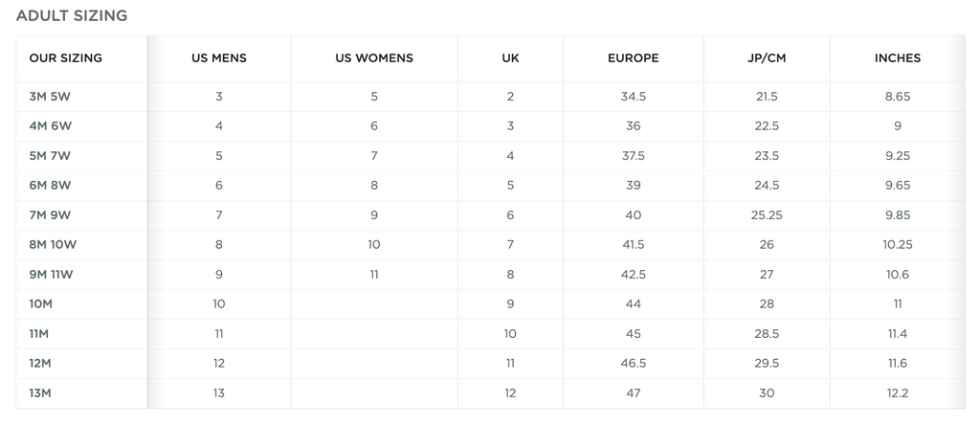Click the 7M 9W size row label
The height and width of the screenshot is (426, 980).
click(x=50, y=215)
